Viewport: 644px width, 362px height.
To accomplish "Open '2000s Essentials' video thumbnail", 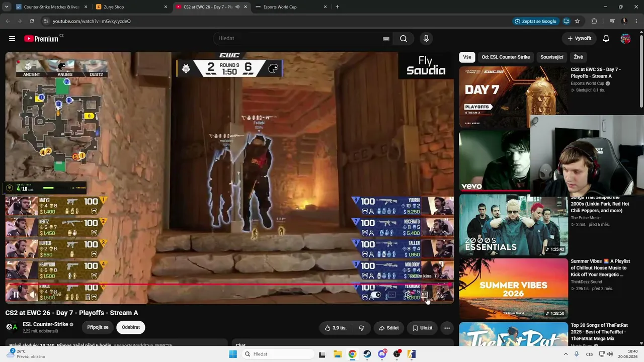I will coord(513,225).
